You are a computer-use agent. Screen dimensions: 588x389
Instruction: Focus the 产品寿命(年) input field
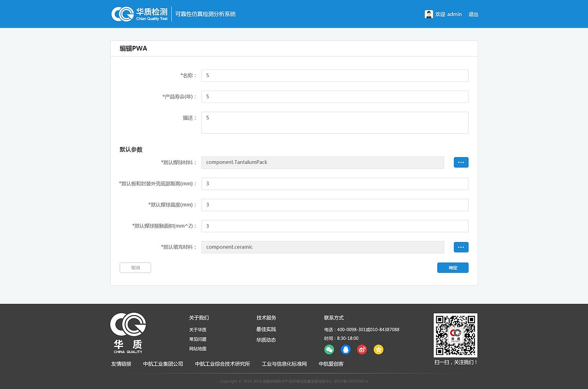335,96
